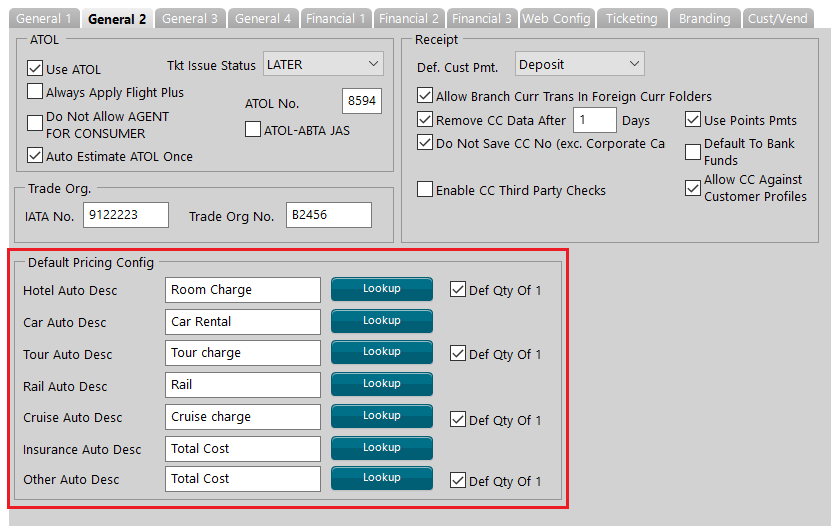Click the Tour Auto Desc field

[x=243, y=353]
